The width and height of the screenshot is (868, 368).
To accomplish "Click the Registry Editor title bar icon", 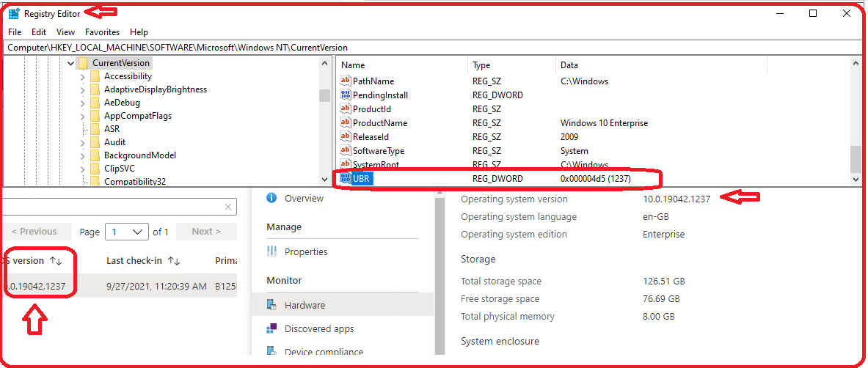I will (15, 13).
